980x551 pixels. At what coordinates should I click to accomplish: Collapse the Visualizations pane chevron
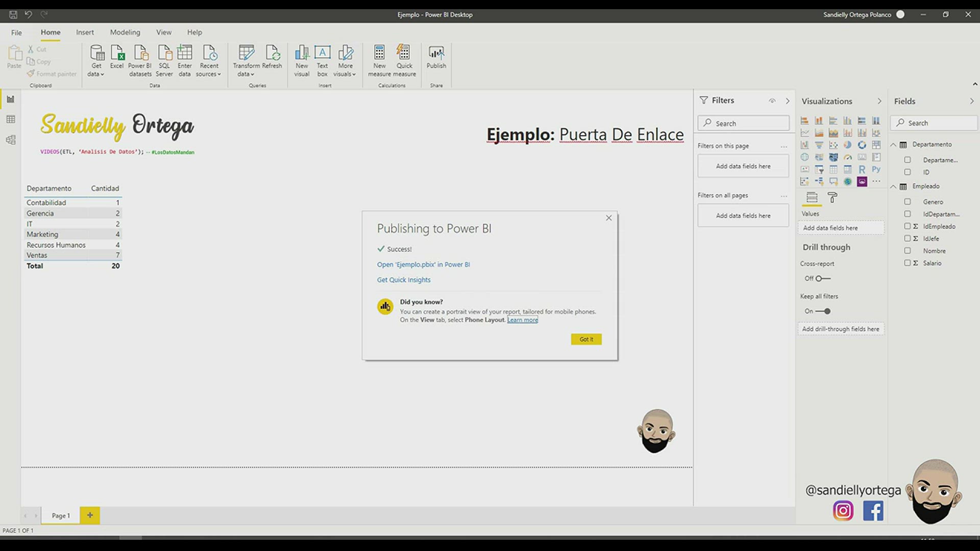879,101
